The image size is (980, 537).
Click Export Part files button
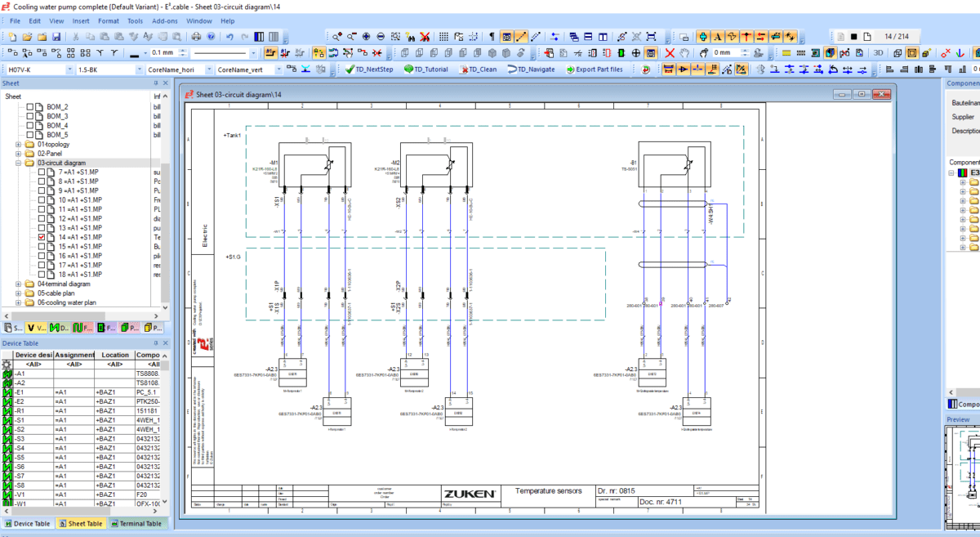594,69
